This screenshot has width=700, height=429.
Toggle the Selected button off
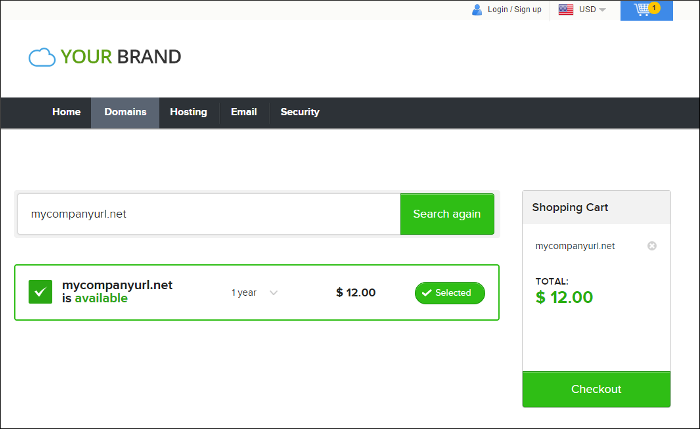(x=449, y=293)
